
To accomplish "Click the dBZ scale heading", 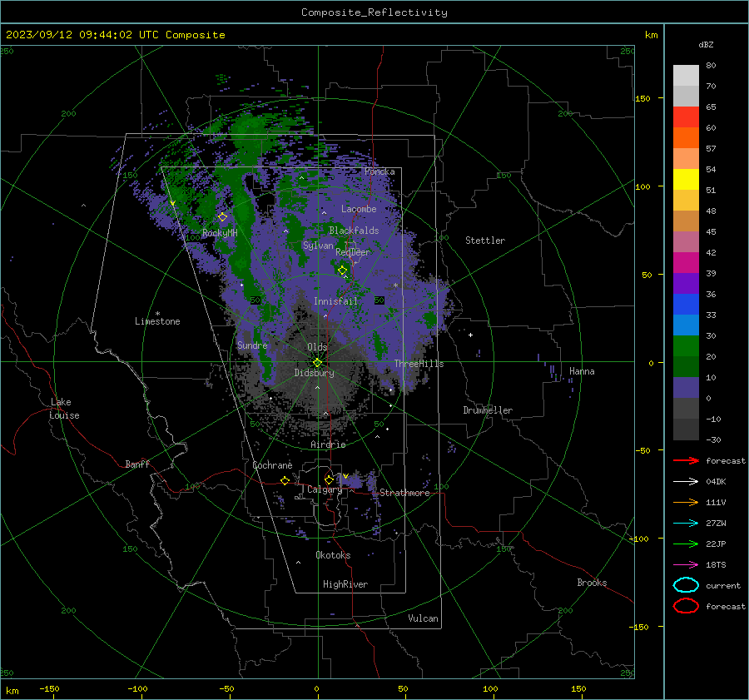I will (x=706, y=45).
